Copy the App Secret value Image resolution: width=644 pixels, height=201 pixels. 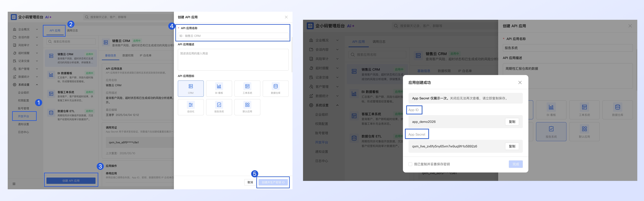coord(512,146)
